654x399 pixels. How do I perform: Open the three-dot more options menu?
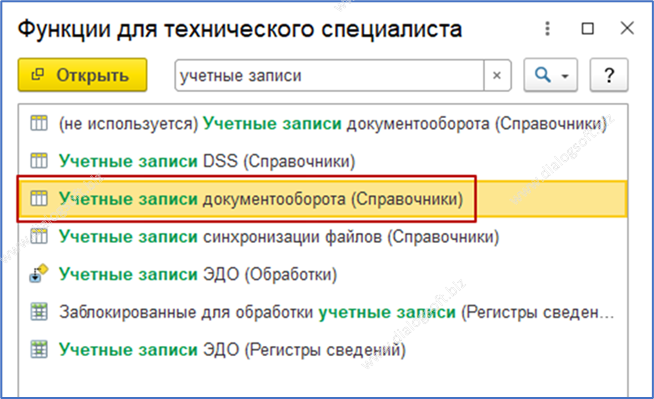tap(548, 29)
